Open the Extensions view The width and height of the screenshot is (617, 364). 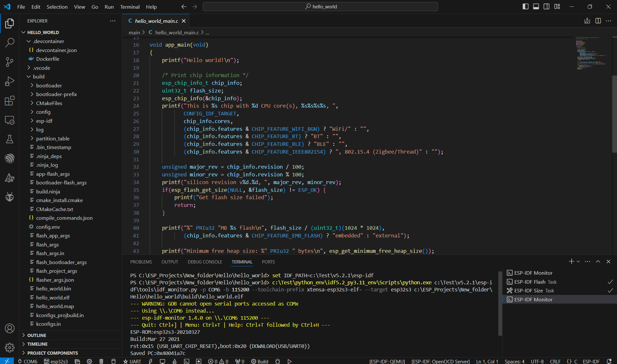[10, 101]
